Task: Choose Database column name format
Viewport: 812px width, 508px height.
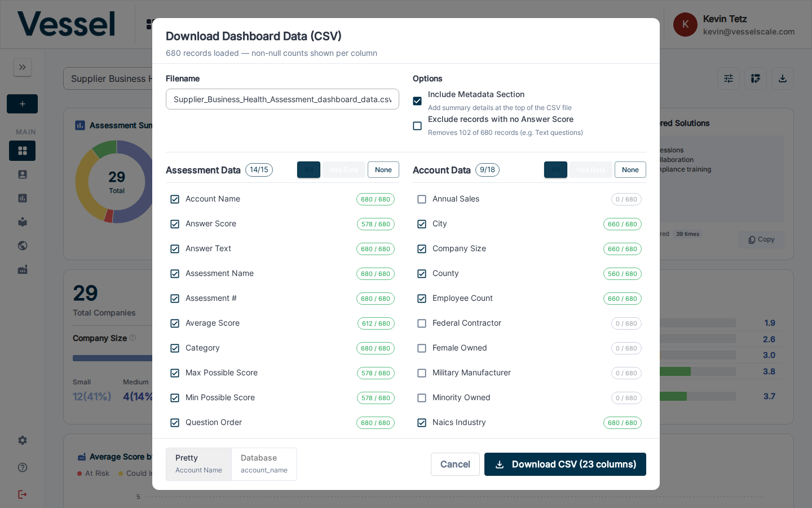Action: pos(264,464)
